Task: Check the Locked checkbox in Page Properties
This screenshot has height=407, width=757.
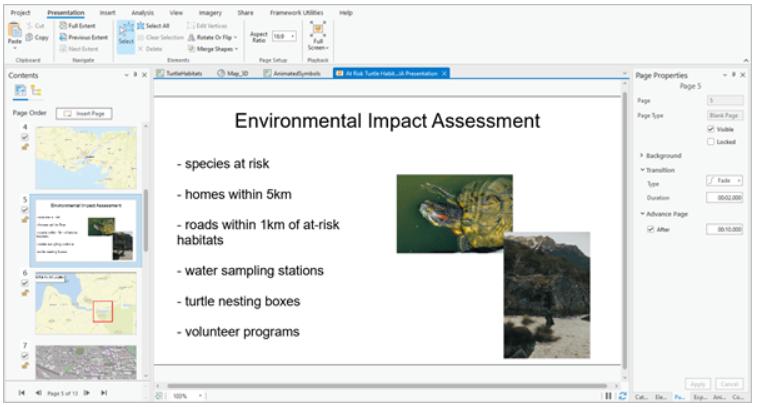Action: click(x=711, y=141)
